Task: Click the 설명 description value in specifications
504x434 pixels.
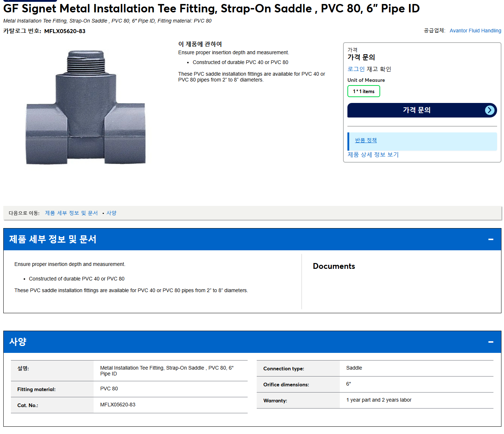Action: pos(167,371)
